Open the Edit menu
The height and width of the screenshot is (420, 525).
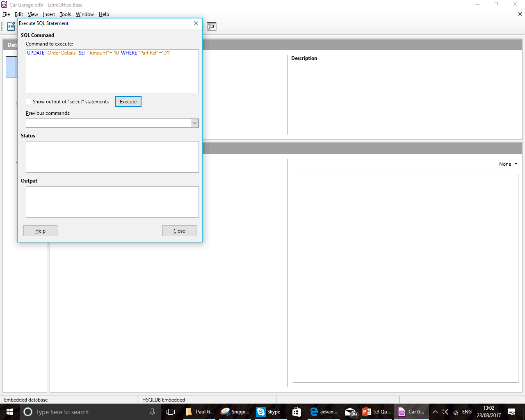(x=19, y=14)
